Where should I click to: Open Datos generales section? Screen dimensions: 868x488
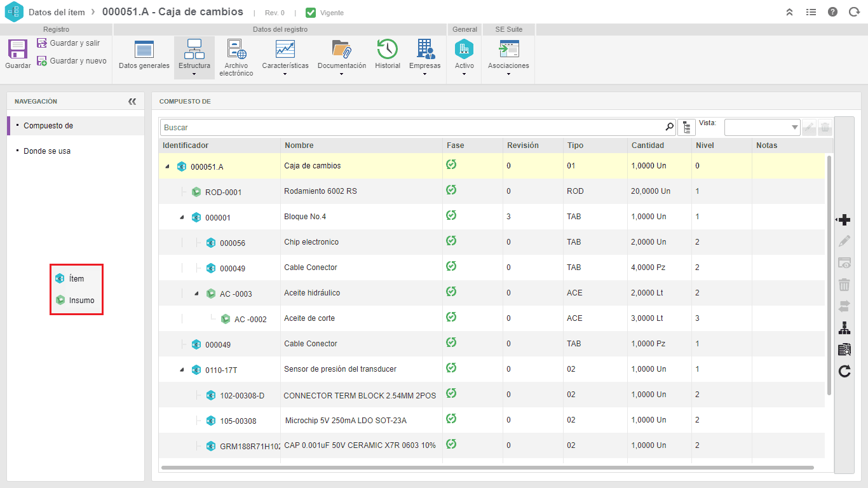click(144, 55)
